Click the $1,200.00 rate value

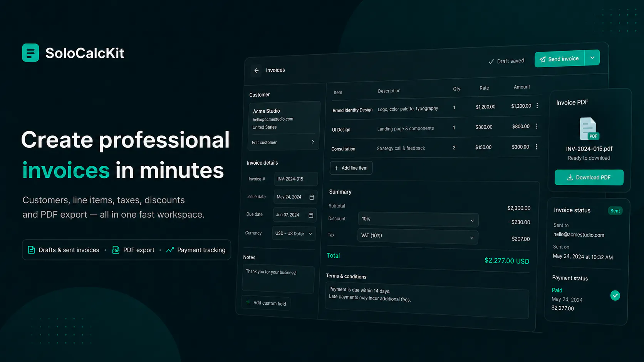tap(486, 107)
